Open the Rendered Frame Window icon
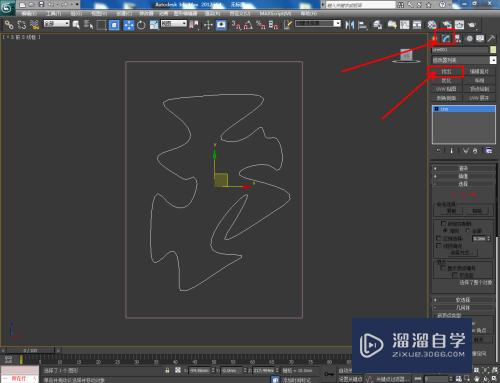Viewport: 500px width, 383px height. [459, 25]
